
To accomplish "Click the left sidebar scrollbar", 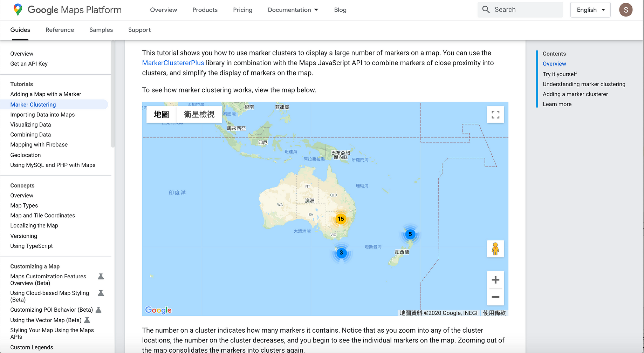I will (113, 94).
